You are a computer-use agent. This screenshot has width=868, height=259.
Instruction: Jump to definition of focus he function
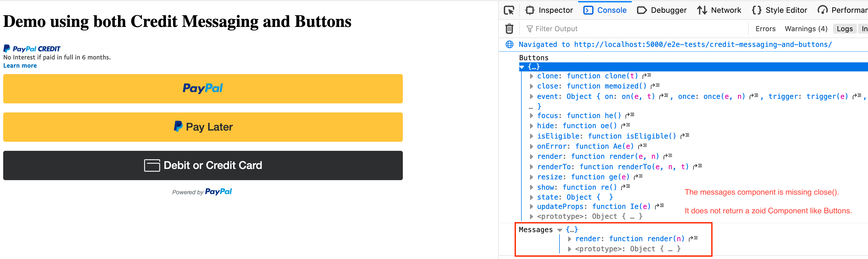[x=630, y=116]
